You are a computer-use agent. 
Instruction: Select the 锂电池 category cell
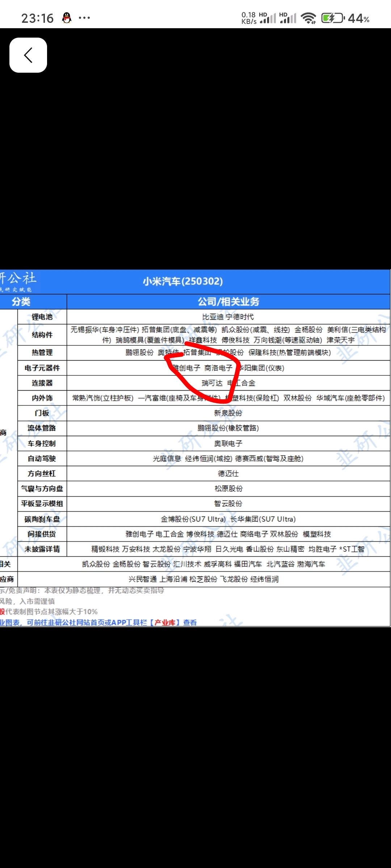click(x=42, y=317)
